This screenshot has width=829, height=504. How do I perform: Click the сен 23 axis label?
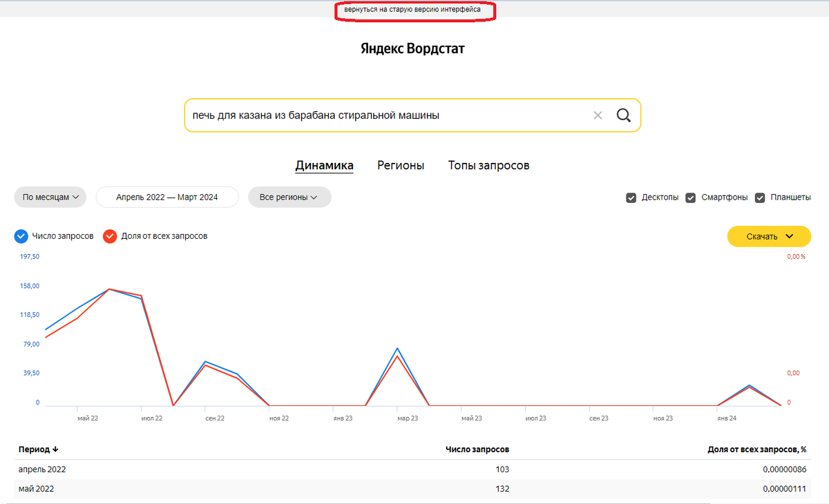pyautogui.click(x=599, y=418)
